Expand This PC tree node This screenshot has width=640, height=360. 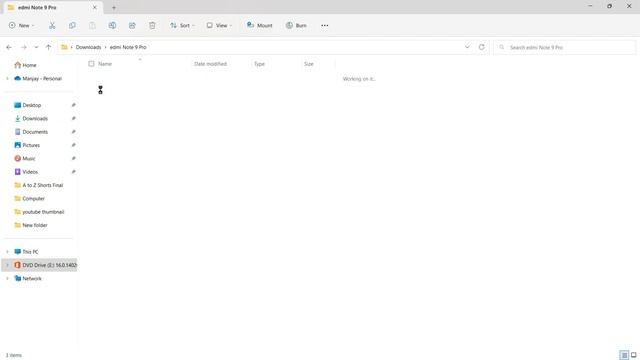7,252
